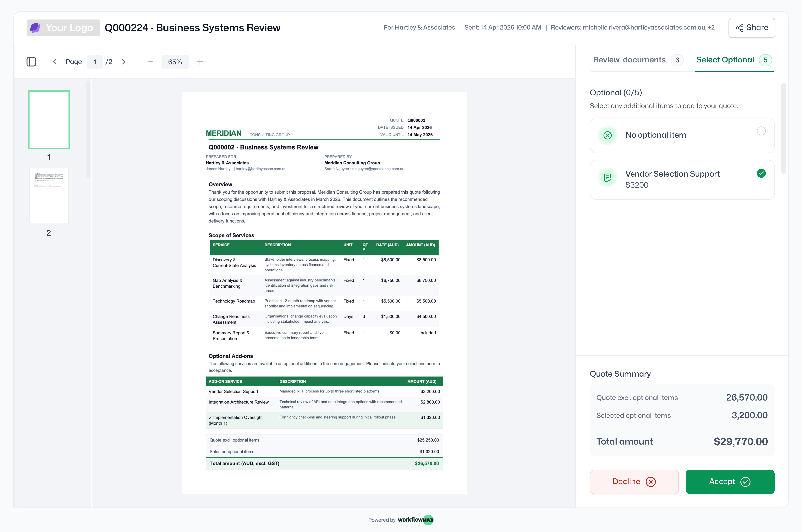Click the For Hartley & Associates text

(420, 27)
